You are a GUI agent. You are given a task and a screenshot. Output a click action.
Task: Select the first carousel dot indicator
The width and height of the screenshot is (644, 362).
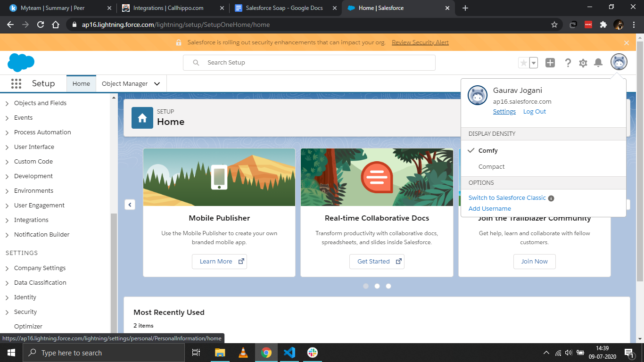click(366, 286)
